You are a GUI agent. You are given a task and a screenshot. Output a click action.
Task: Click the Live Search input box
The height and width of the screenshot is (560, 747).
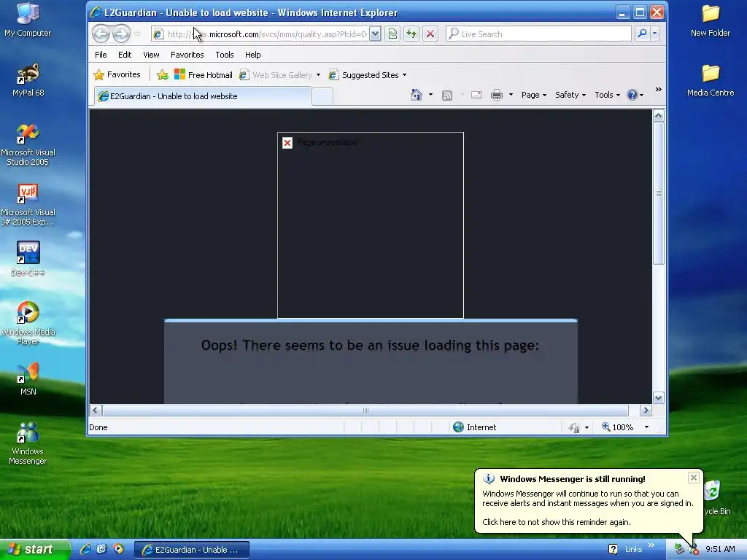(x=538, y=34)
